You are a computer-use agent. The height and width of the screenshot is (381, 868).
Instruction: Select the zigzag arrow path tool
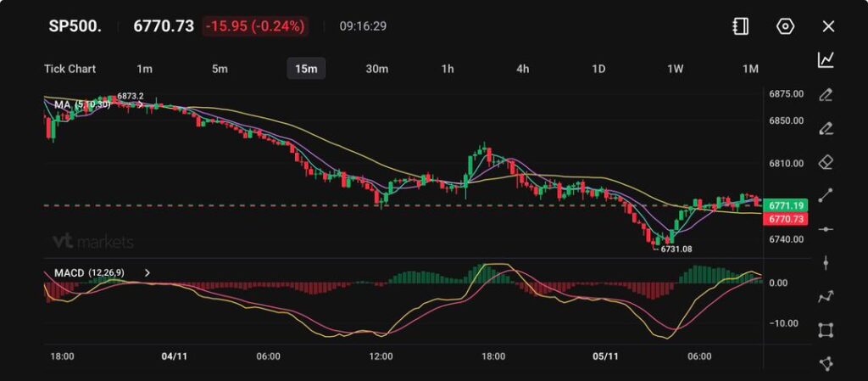(x=825, y=297)
